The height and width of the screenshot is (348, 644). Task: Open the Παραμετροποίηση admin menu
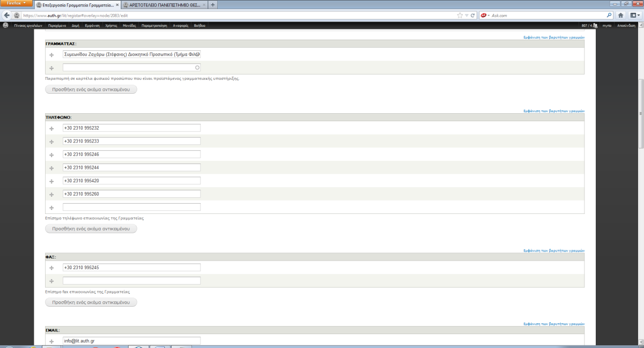[x=155, y=25]
